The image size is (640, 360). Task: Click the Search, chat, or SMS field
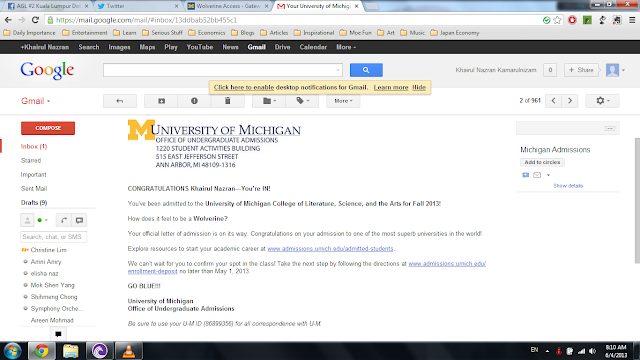53,237
